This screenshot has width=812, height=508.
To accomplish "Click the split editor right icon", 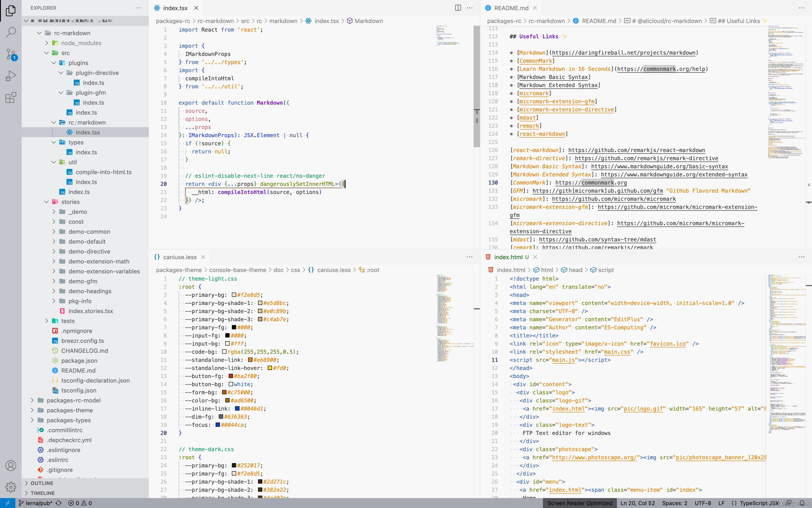I will [x=458, y=8].
